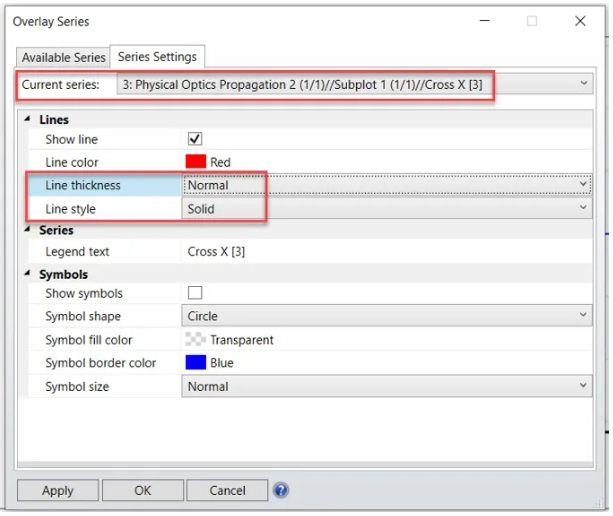Collapse the Lines section

(27, 120)
